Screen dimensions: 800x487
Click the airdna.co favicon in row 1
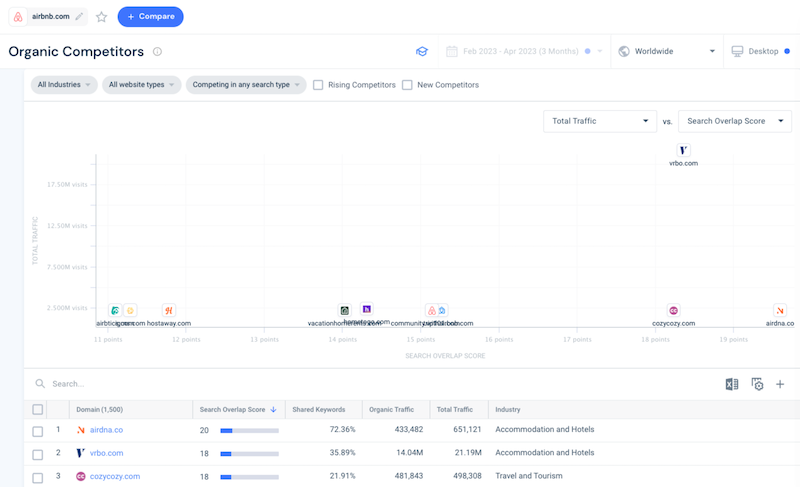(81, 430)
